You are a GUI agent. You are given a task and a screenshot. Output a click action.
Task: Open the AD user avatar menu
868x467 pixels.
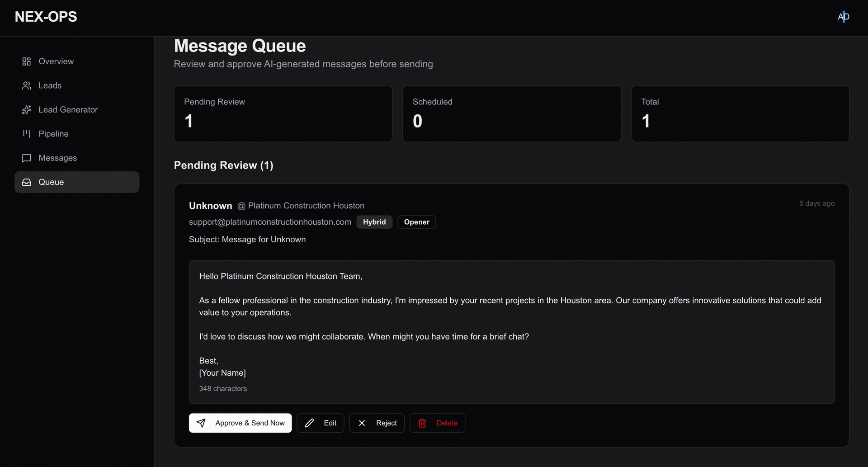pyautogui.click(x=844, y=17)
